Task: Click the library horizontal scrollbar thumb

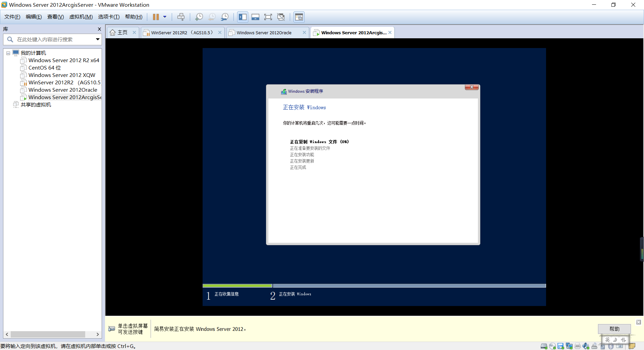Action: click(48, 335)
